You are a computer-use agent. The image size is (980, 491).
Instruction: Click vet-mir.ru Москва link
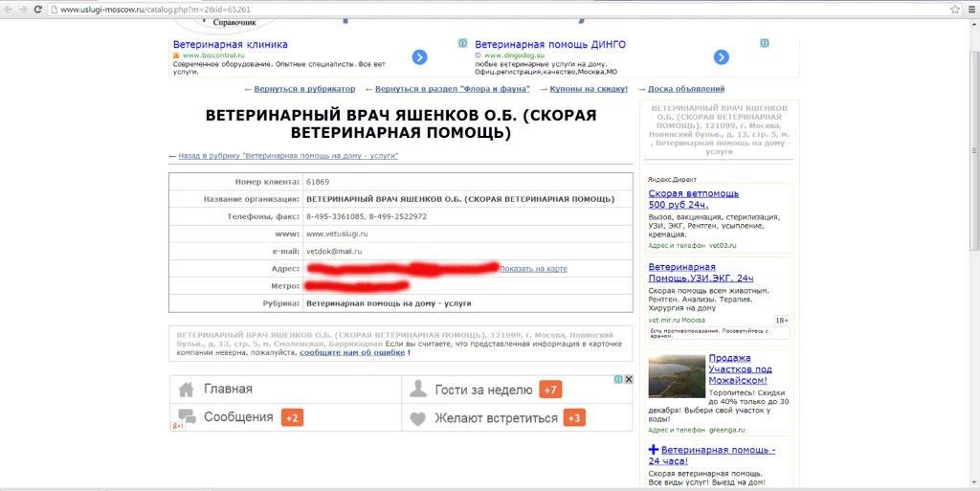677,320
